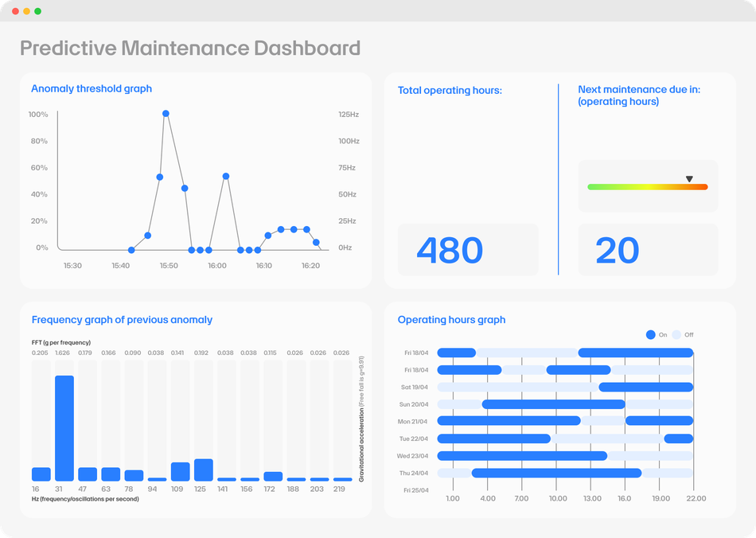The height and width of the screenshot is (538, 756).
Task: Select the Wed 23/04 blue operating bar
Action: (x=522, y=456)
